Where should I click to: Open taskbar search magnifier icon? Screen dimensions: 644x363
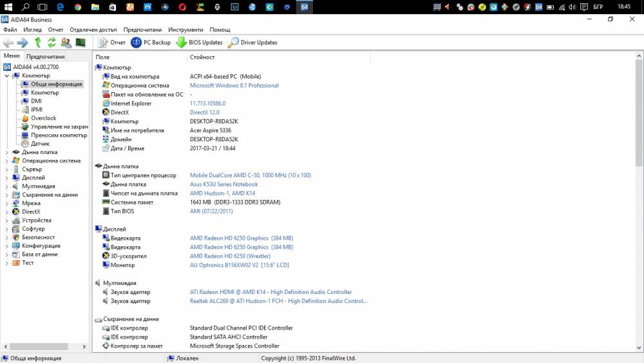tap(26, 7)
